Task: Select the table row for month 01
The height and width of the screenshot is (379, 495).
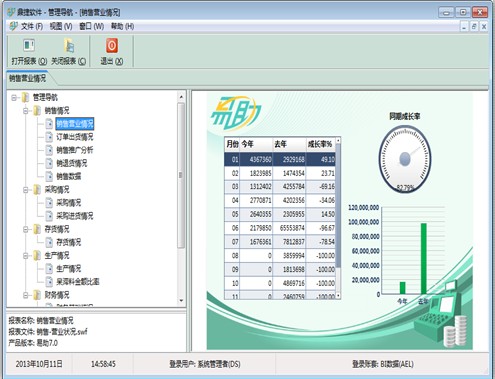Action: pos(280,159)
